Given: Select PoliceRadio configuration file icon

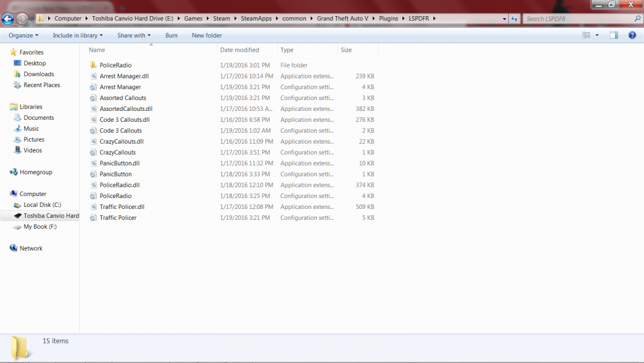Looking at the screenshot, I should tap(93, 196).
